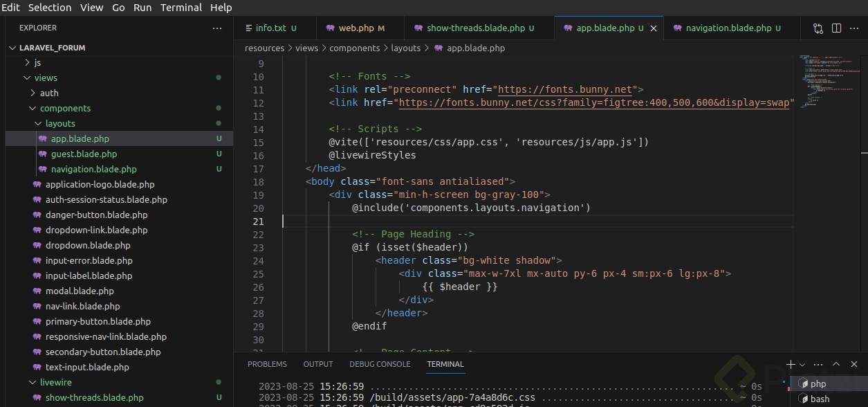Create a new terminal with plus icon
The width and height of the screenshot is (868, 407).
click(791, 364)
